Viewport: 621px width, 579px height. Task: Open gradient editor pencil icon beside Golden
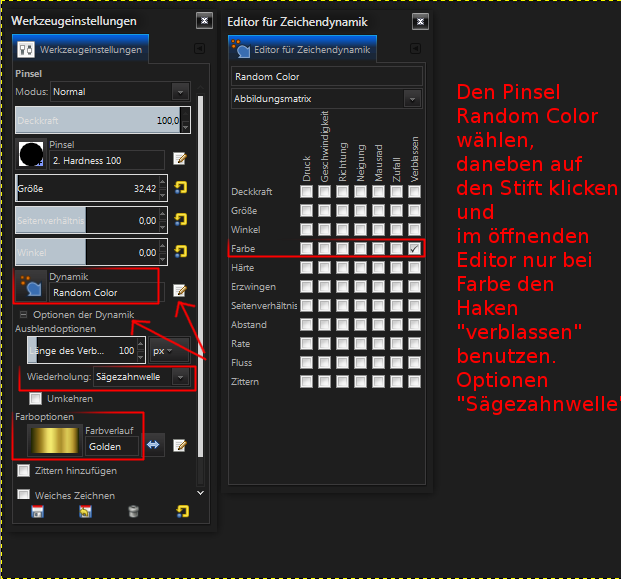click(180, 445)
